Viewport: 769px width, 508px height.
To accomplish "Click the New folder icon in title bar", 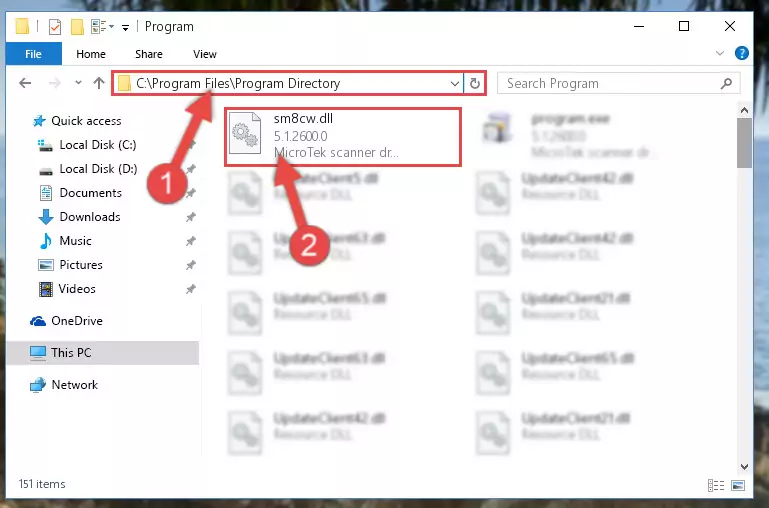I will tap(77, 26).
